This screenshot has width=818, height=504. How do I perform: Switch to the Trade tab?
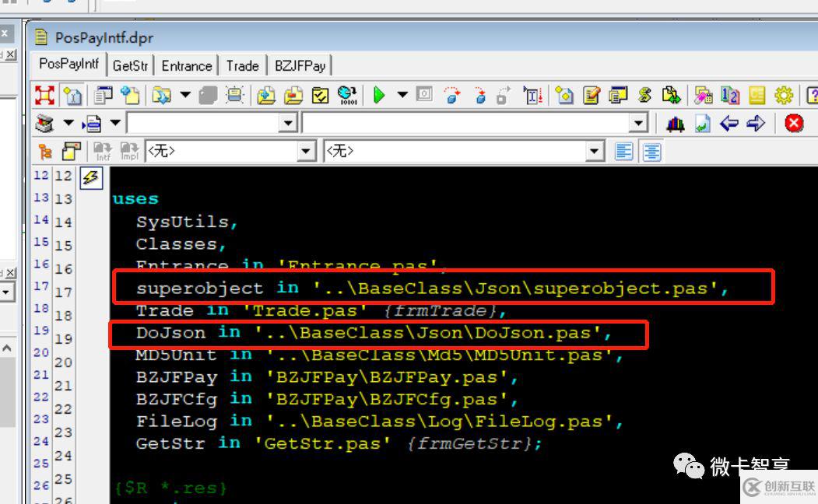point(242,66)
